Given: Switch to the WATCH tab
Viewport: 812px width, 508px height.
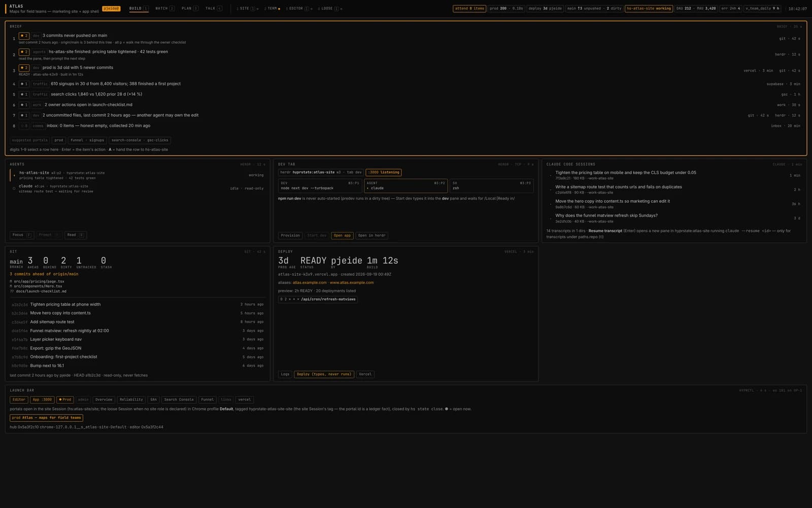Looking at the screenshot, I should (165, 9).
